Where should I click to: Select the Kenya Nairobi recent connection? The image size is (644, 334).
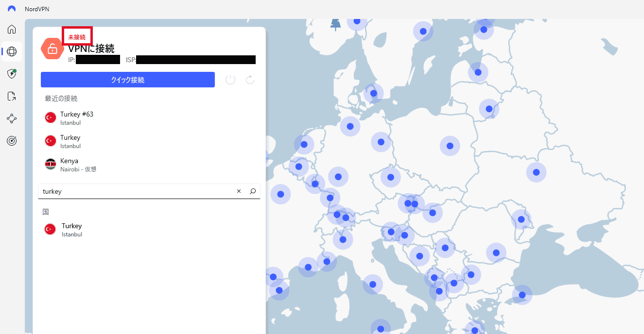(149, 165)
